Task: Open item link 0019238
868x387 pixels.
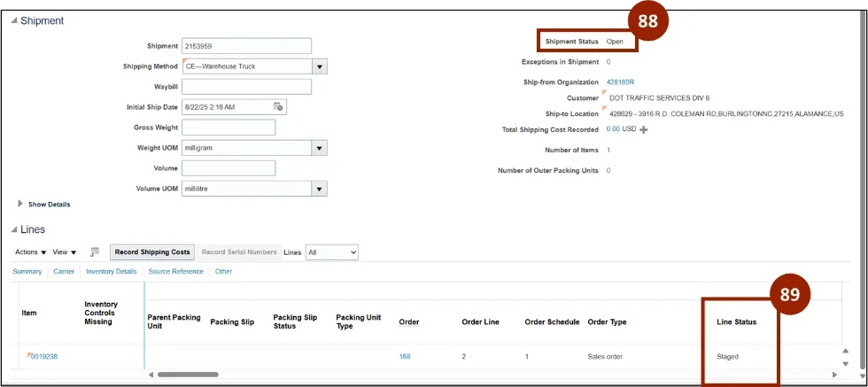Action: pos(43,357)
